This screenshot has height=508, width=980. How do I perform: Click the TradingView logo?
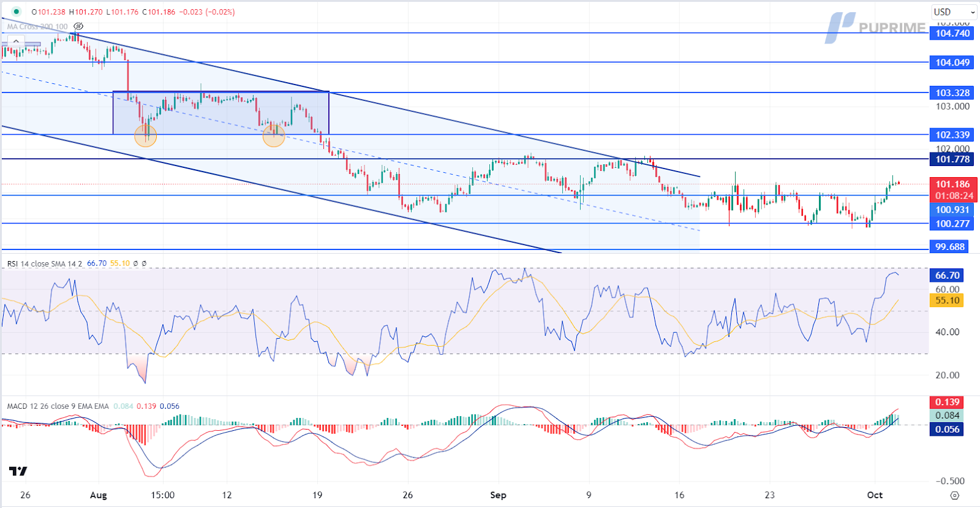(x=18, y=471)
